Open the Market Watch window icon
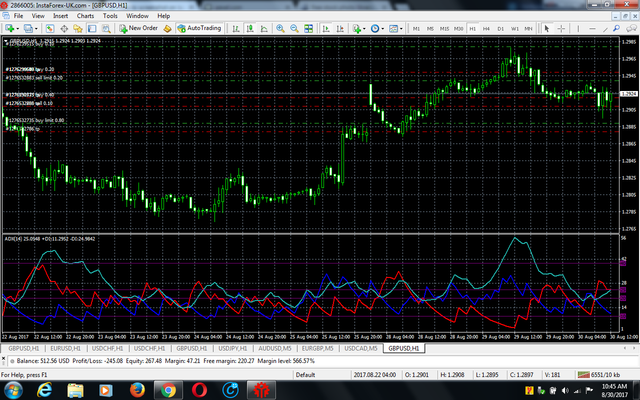Image resolution: width=640 pixels, height=400 pixels. (x=50, y=29)
